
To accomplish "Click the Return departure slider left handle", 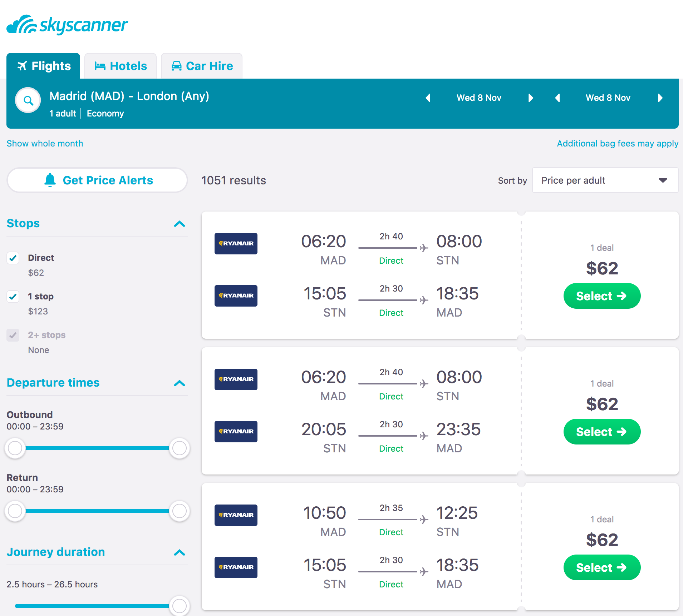I will (15, 511).
